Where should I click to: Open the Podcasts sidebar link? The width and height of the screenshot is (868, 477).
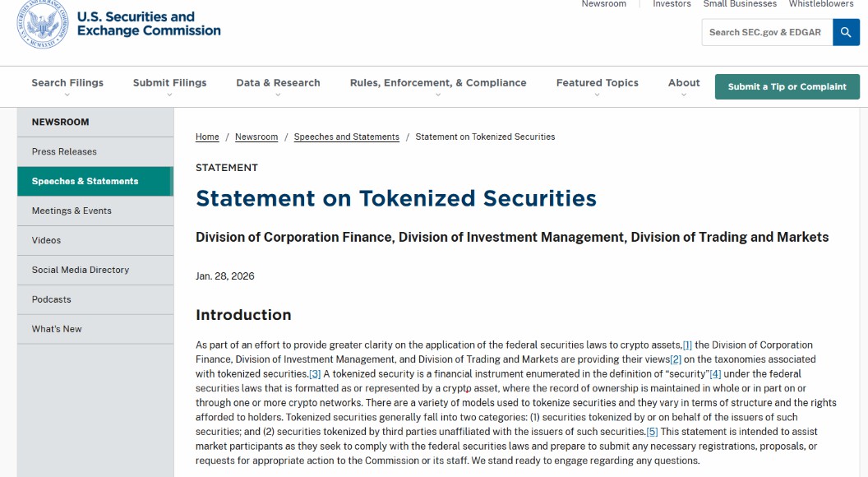tap(95, 299)
